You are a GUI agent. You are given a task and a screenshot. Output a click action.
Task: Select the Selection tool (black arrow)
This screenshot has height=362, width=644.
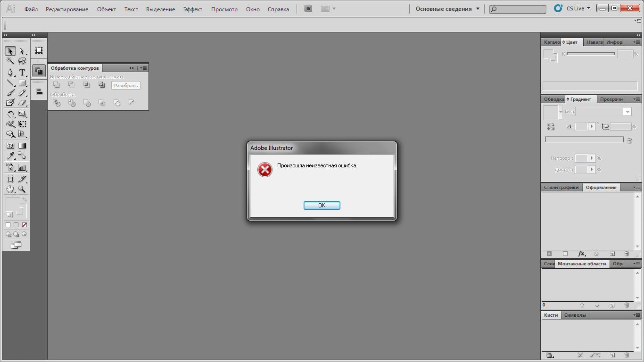[10, 51]
